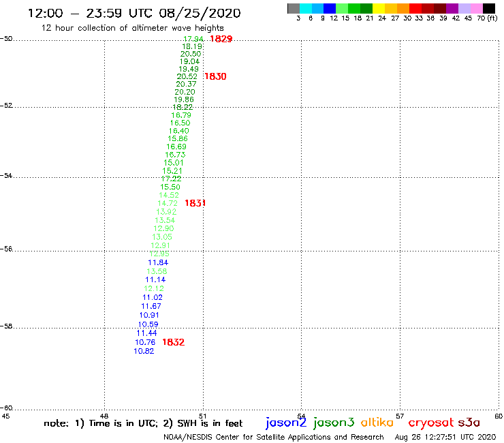
Task: Click the wave height value 14.72
Action: [x=168, y=203]
